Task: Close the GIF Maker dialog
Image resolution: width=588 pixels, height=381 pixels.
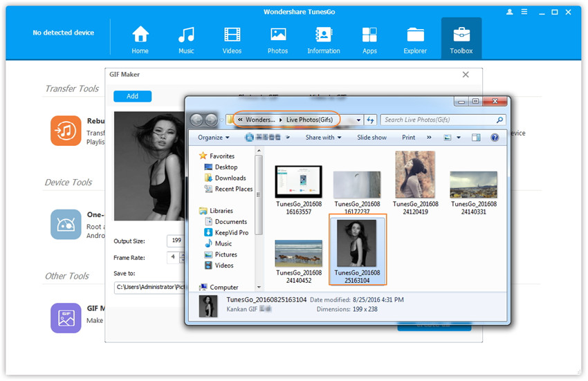Action: pyautogui.click(x=466, y=75)
